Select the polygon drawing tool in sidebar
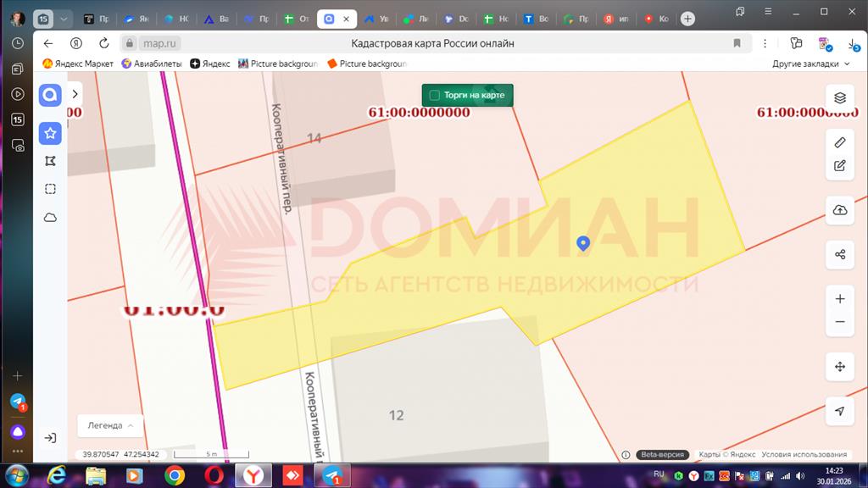This screenshot has height=488, width=868. [x=50, y=161]
